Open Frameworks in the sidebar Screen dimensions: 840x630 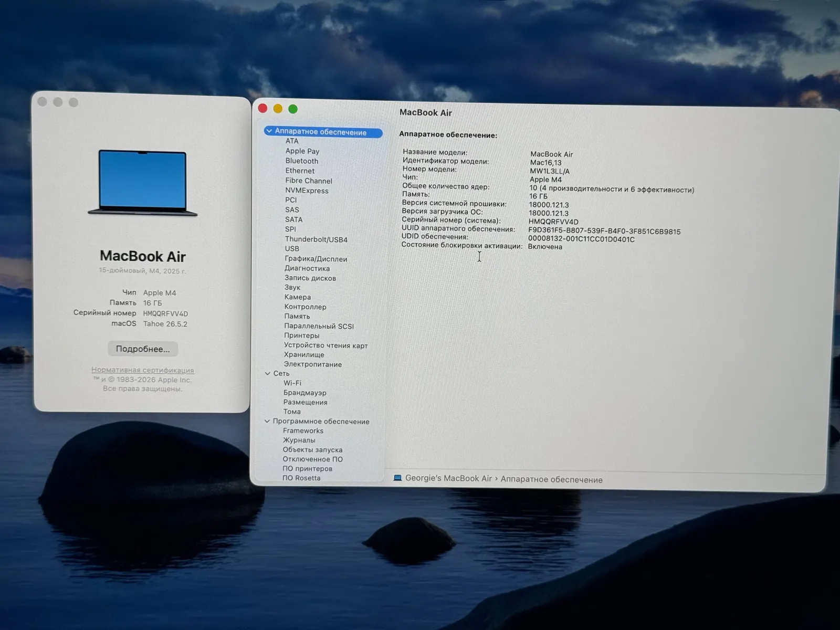[x=303, y=431]
